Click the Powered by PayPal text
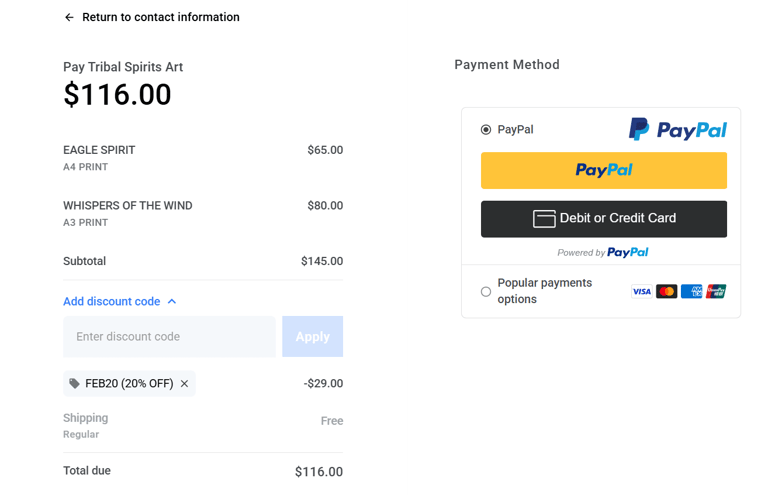The image size is (768, 495). point(603,253)
